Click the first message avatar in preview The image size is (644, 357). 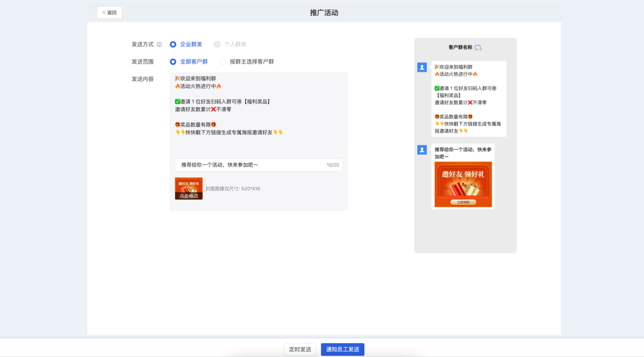coord(422,67)
